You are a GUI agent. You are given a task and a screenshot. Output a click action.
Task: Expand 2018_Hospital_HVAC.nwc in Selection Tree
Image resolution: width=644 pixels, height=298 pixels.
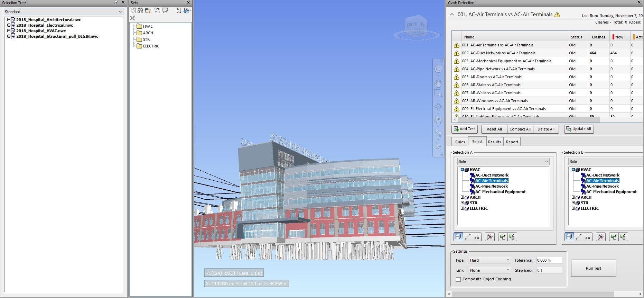(x=9, y=31)
